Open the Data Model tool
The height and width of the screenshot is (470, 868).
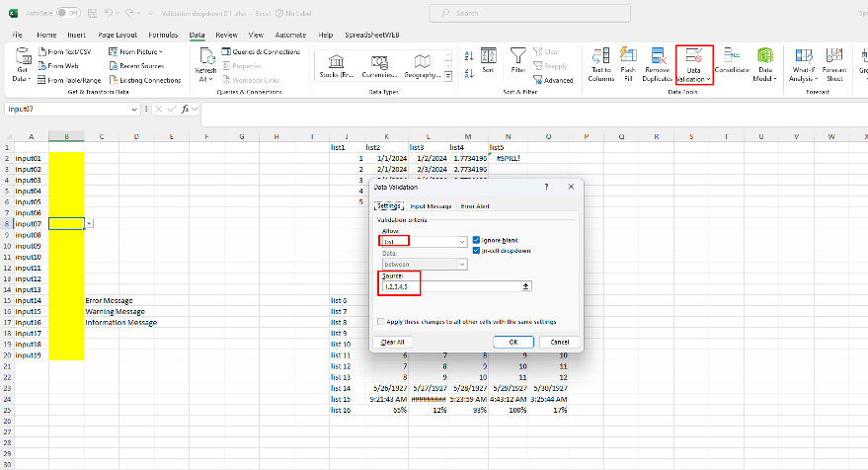(x=765, y=64)
